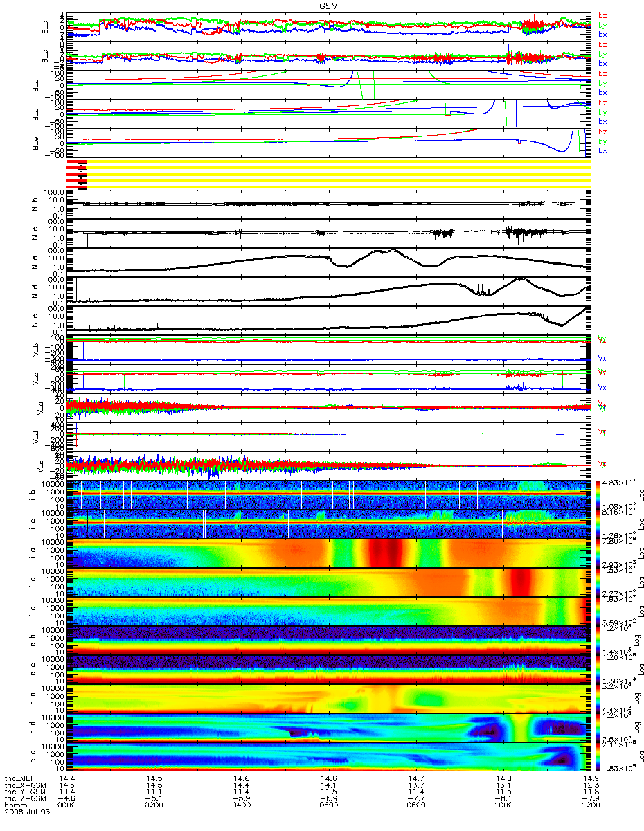Click the Vx legend of the V_c panel
The image size is (644, 831).
click(x=602, y=387)
